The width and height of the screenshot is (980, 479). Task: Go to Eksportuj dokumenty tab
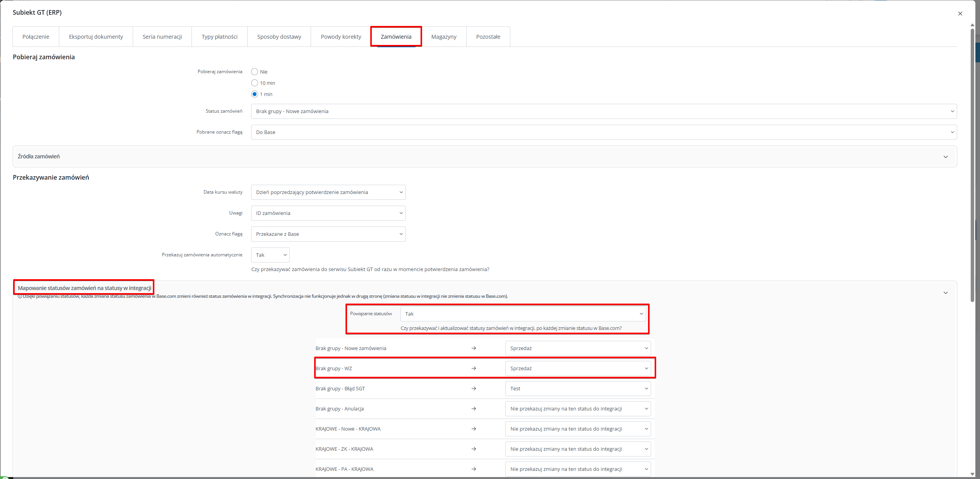(96, 37)
